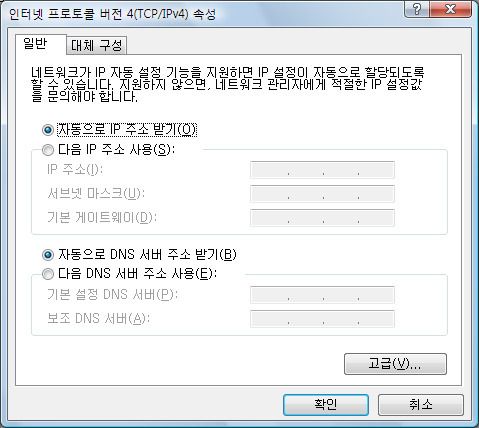Open the 대체 구성 tab
This screenshot has width=479, height=428.
[97, 45]
